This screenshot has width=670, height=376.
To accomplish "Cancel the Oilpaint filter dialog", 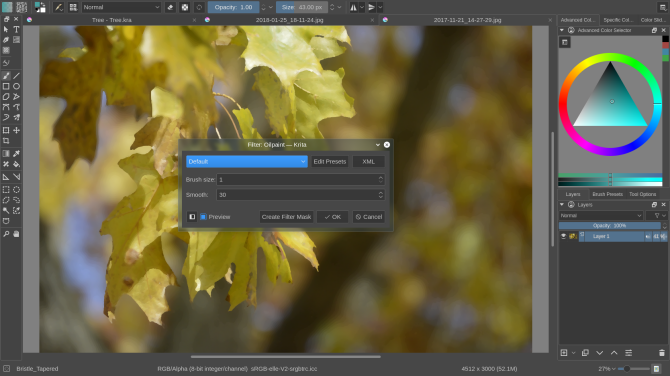I will pyautogui.click(x=369, y=217).
